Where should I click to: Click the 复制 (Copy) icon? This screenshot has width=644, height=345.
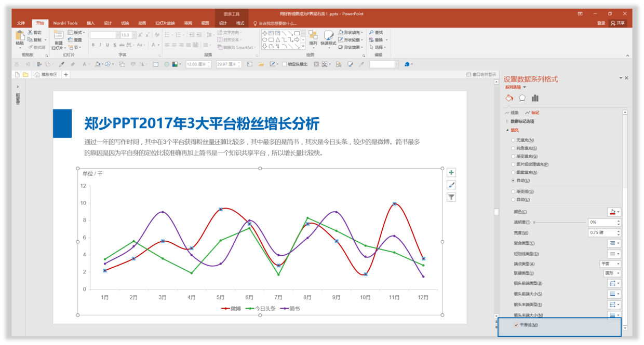[x=30, y=40]
